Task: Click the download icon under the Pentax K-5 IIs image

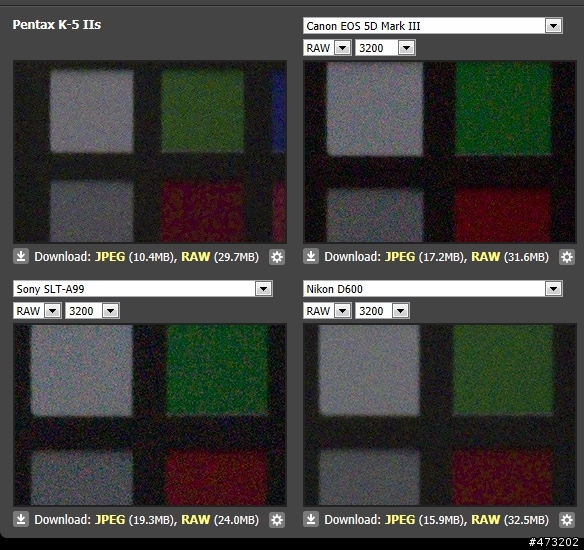Action: [21, 257]
